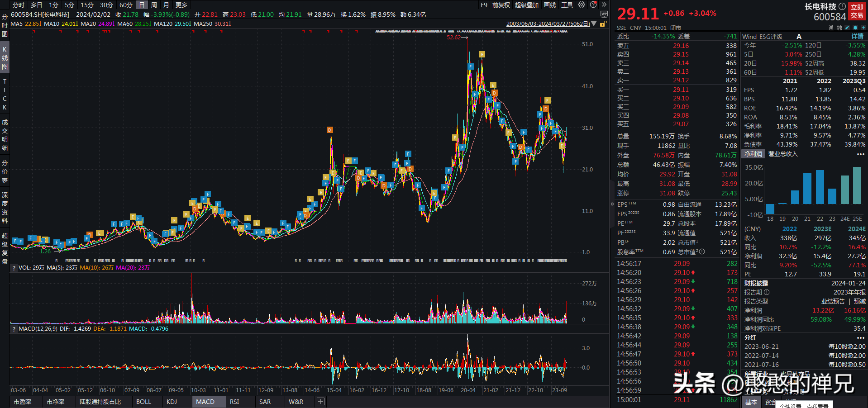Viewport: 868px width, 408px height.
Task: Open the chart settings gear icon
Action: click(582, 5)
